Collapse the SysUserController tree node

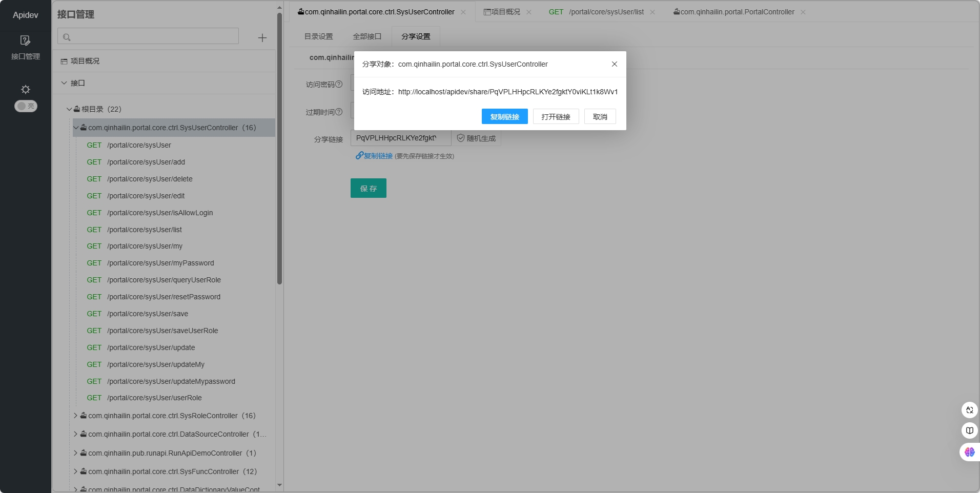click(76, 128)
